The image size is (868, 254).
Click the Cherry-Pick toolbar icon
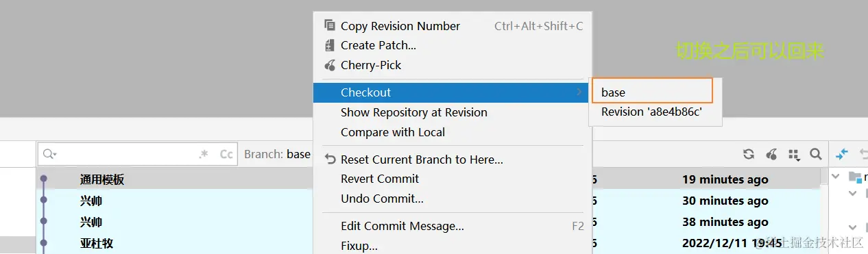click(x=771, y=154)
